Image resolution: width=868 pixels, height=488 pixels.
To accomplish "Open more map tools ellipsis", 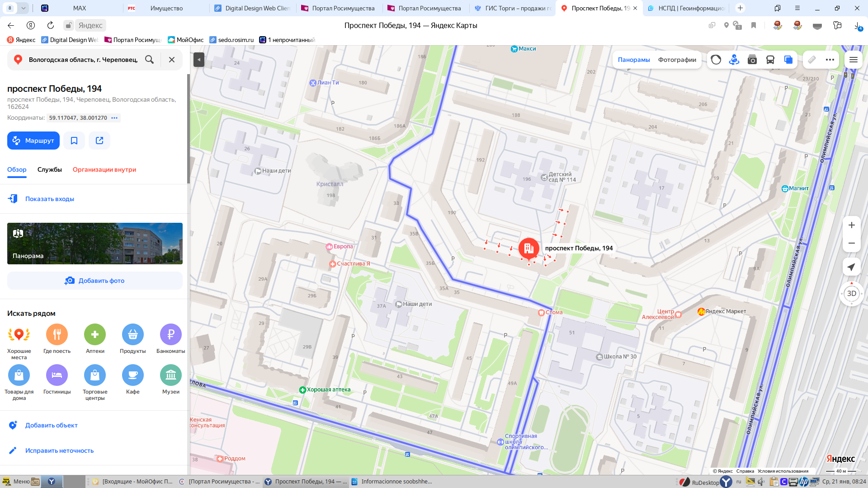I will pyautogui.click(x=830, y=60).
